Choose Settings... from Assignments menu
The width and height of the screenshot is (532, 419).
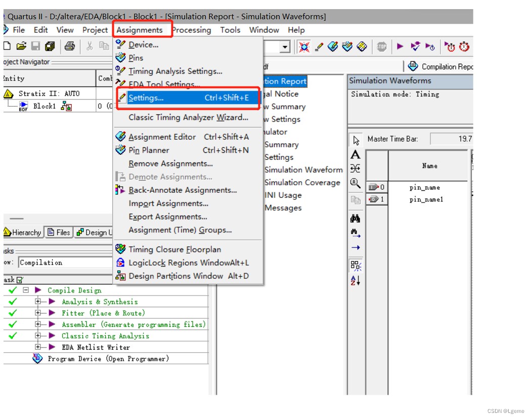(x=188, y=98)
